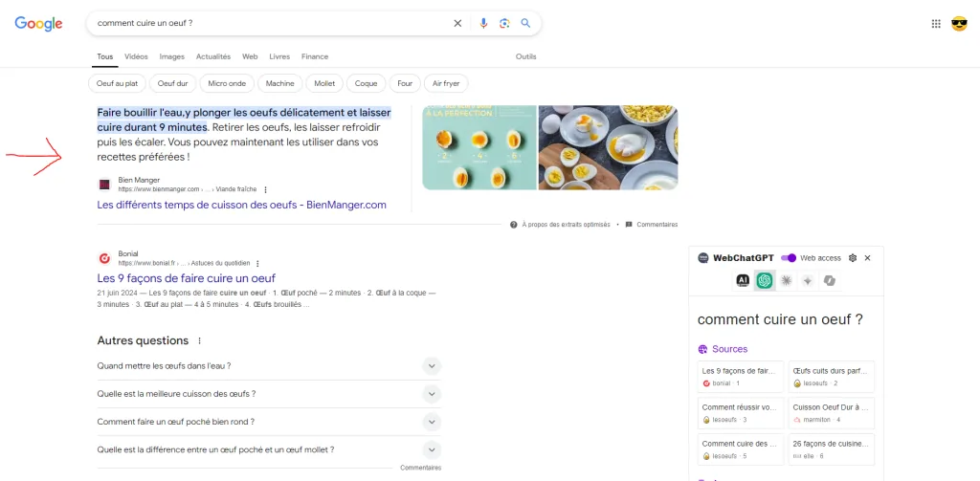
Task: Filter by the Coque chip
Action: (367, 83)
